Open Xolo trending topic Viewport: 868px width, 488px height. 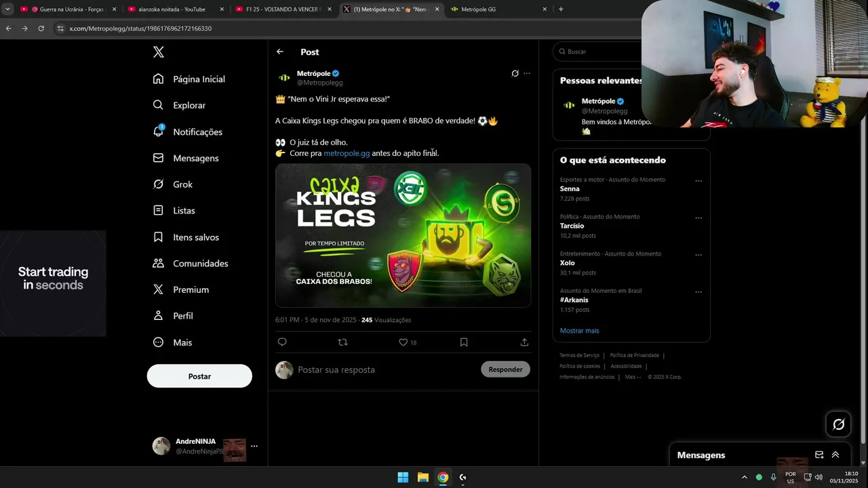click(x=568, y=263)
